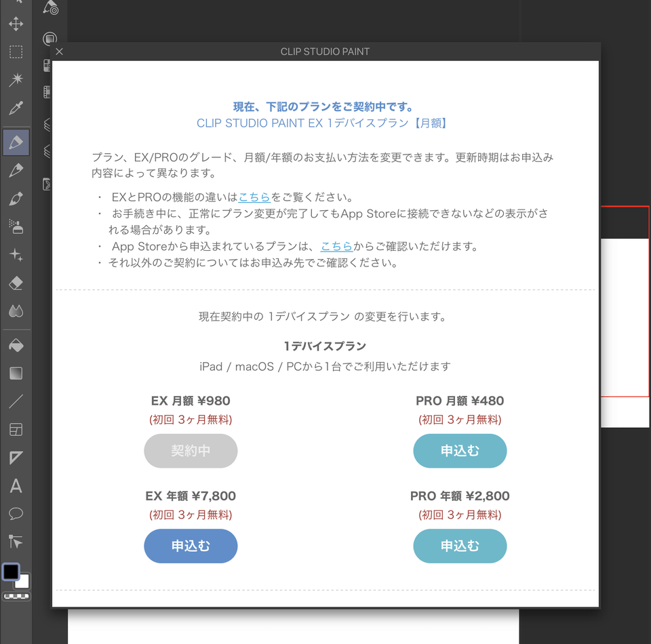651x644 pixels.
Task: Select the Eraser tool
Action: pos(16,283)
